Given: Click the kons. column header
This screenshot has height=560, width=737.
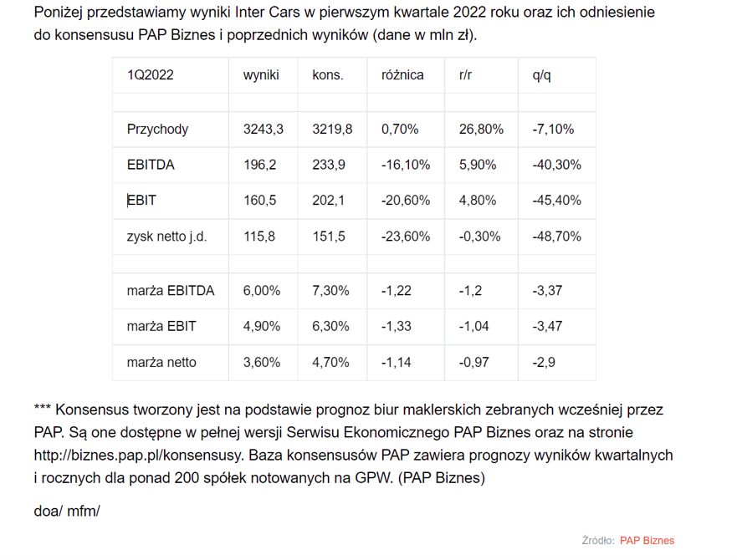Looking at the screenshot, I should point(328,75).
